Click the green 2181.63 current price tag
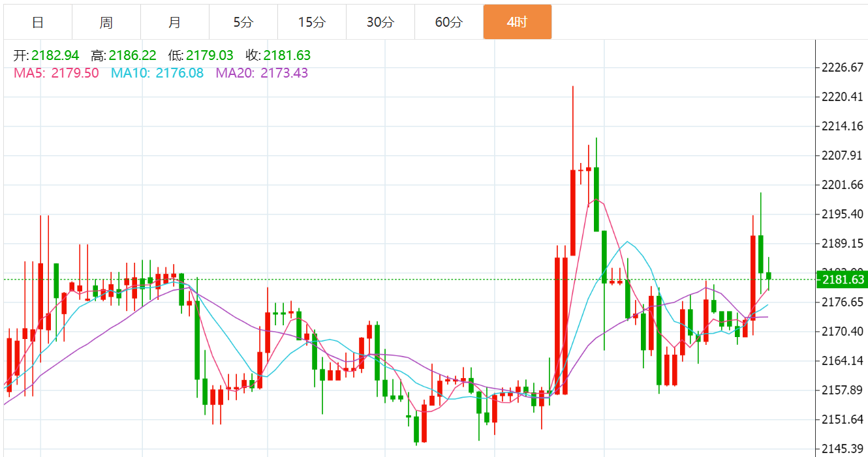Screen dimensions: 868x457 [x=843, y=280]
